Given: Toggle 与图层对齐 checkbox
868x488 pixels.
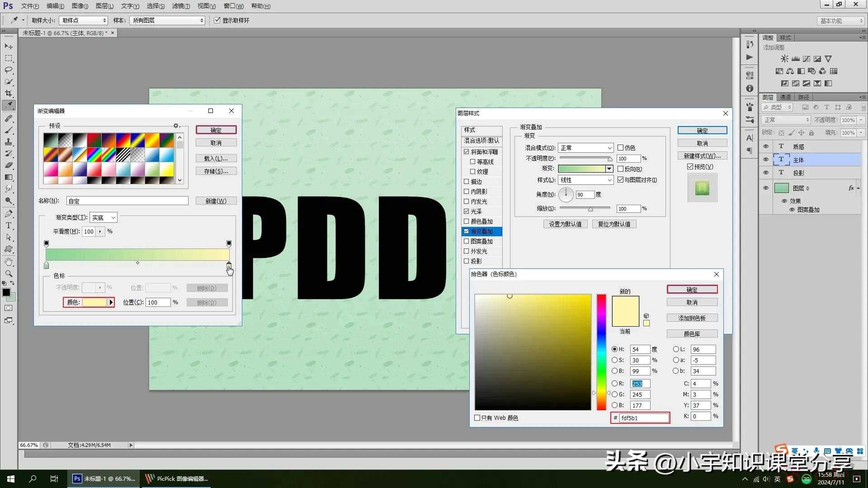Looking at the screenshot, I should 620,180.
